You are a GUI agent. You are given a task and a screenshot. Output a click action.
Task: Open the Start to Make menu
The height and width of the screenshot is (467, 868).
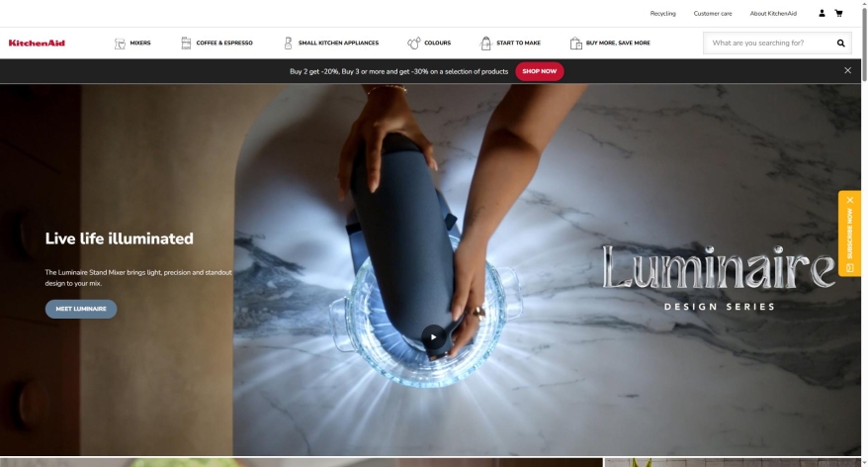click(x=518, y=43)
